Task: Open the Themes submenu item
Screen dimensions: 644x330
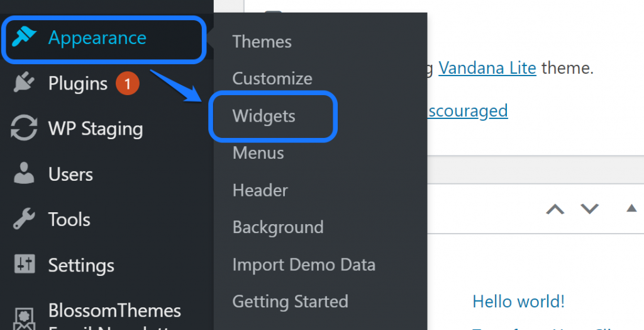Action: pos(262,42)
